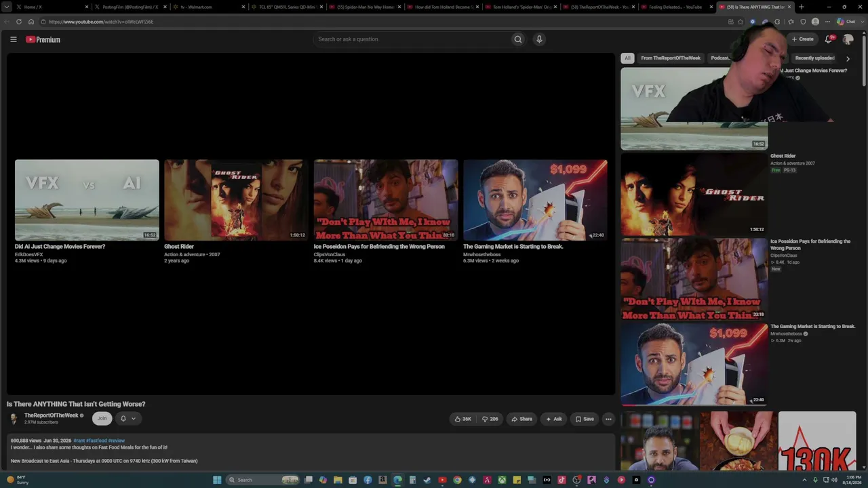Click the Share button

coord(521,419)
